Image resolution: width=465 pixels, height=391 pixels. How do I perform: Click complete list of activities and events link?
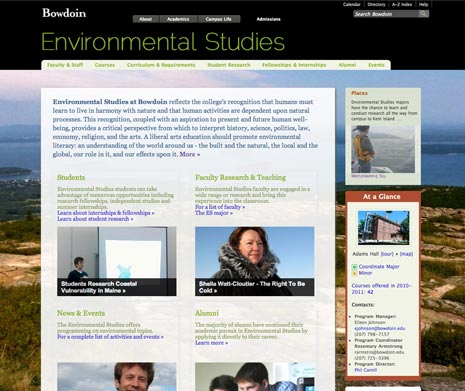[x=110, y=337]
